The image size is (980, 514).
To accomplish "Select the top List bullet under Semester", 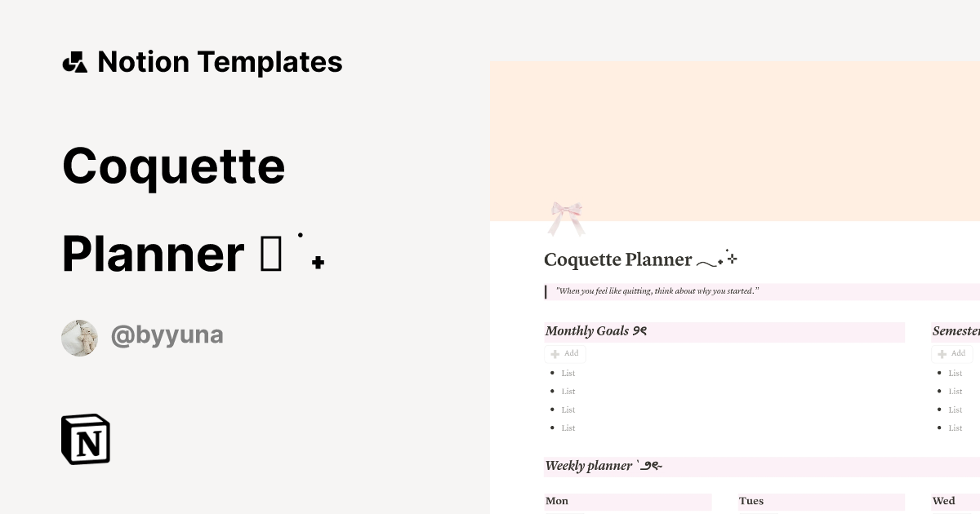I will click(954, 372).
